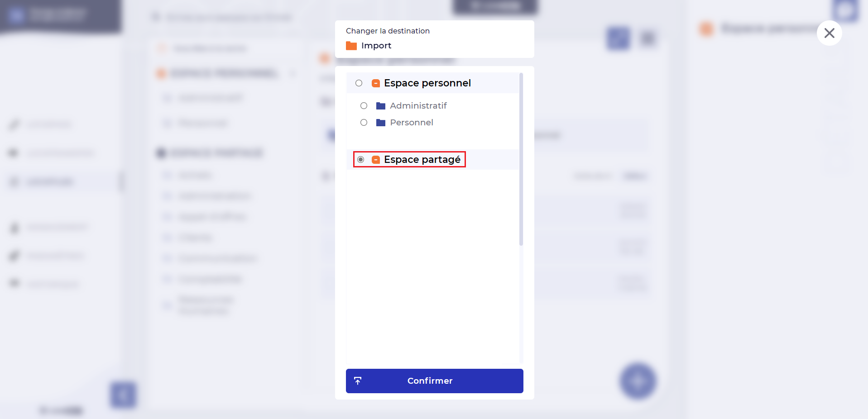The image size is (868, 419).
Task: Close the dialog with the X icon
Action: tap(830, 33)
